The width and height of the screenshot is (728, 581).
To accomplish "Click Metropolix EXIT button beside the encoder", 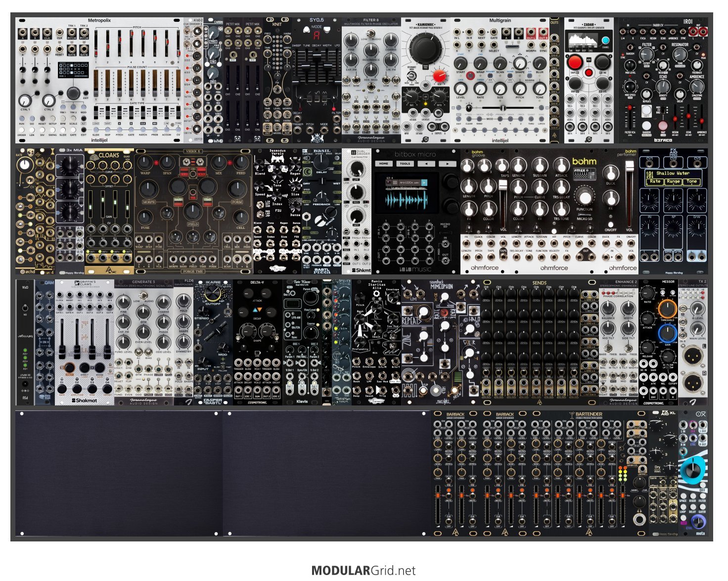I will point(86,92).
